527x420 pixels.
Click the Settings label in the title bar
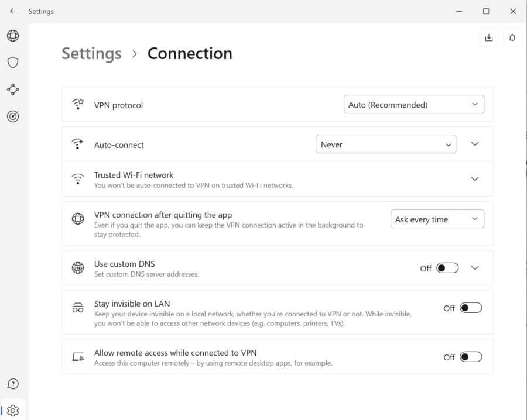pos(41,11)
